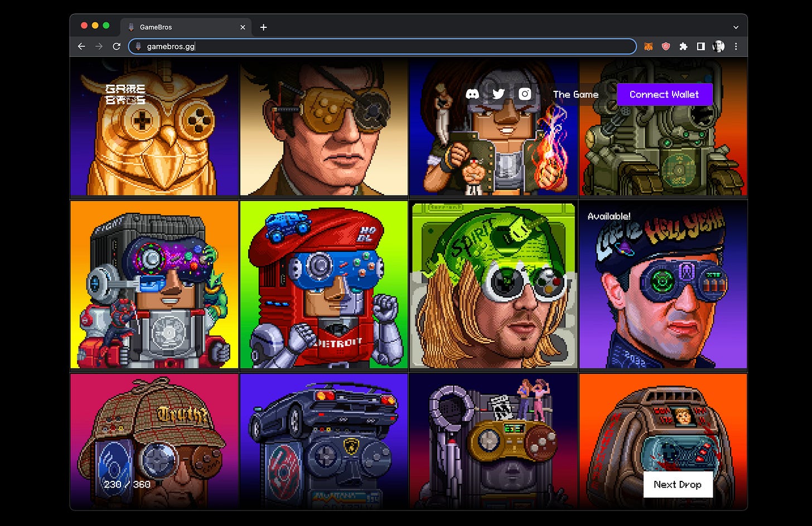Go back with the browser back arrow
Viewport: 812px width, 526px height.
[81, 46]
